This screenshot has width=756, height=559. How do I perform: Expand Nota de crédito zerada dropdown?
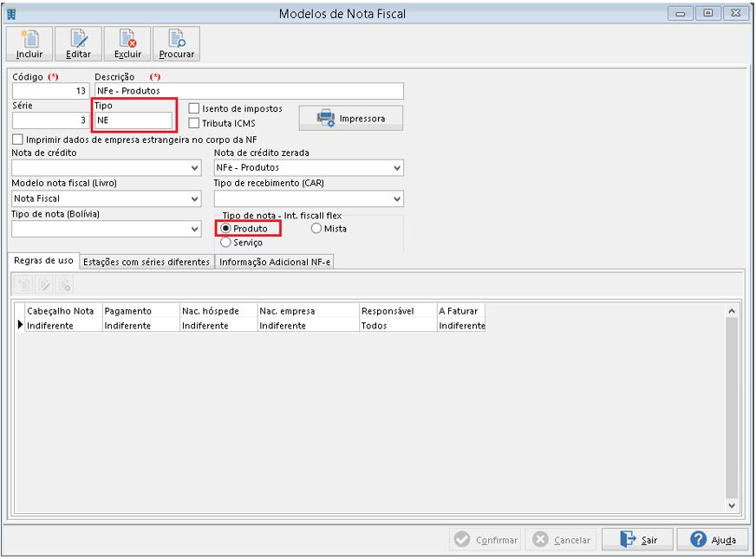397,168
